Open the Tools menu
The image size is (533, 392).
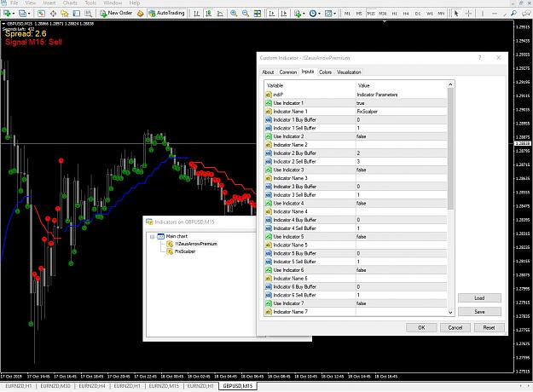coord(90,3)
